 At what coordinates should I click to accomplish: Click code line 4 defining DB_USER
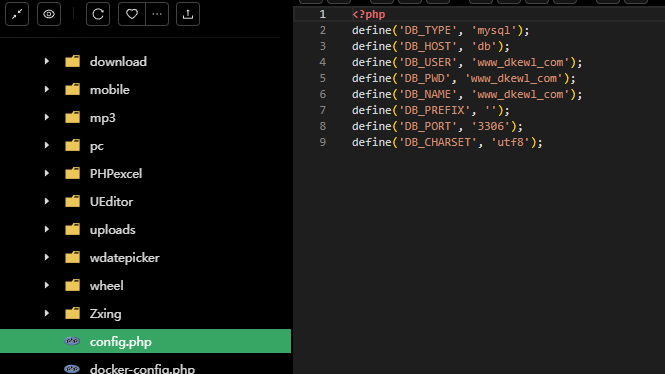coord(467,62)
